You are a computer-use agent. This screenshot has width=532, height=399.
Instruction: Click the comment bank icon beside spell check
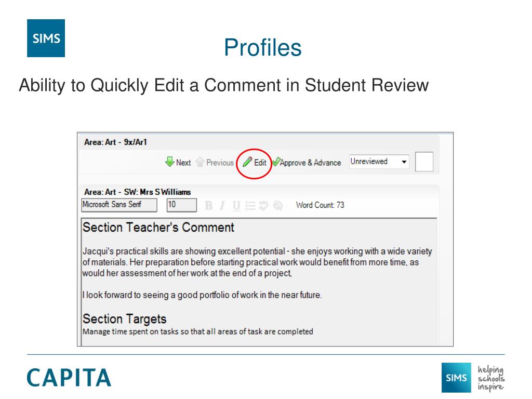pyautogui.click(x=278, y=205)
